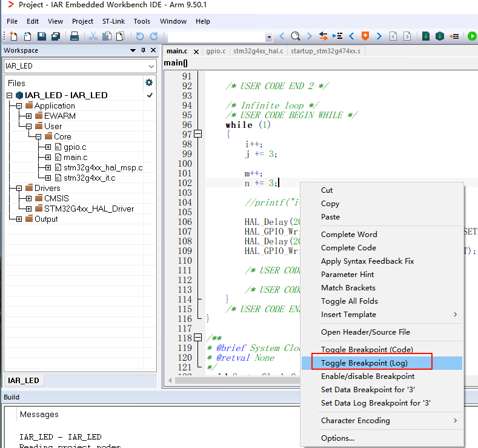Image resolution: width=478 pixels, height=448 pixels.
Task: Click the Toggle Breakpoint toolbar icon
Action: pyautogui.click(x=454, y=36)
